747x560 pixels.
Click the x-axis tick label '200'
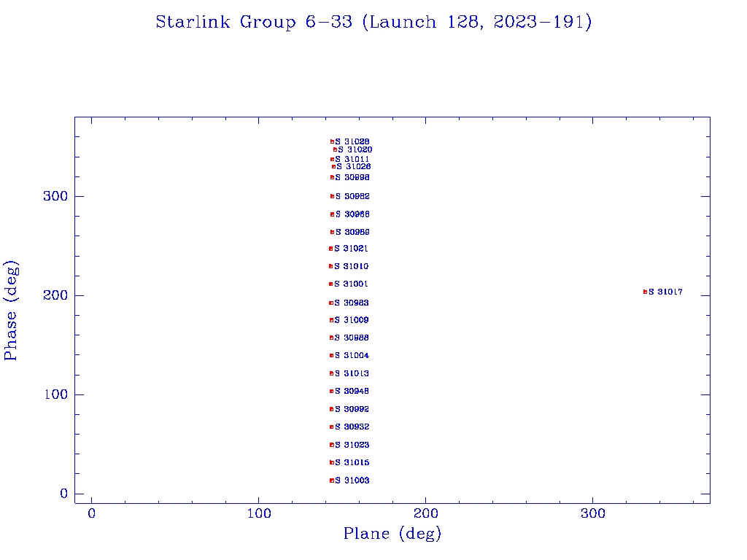coord(426,513)
